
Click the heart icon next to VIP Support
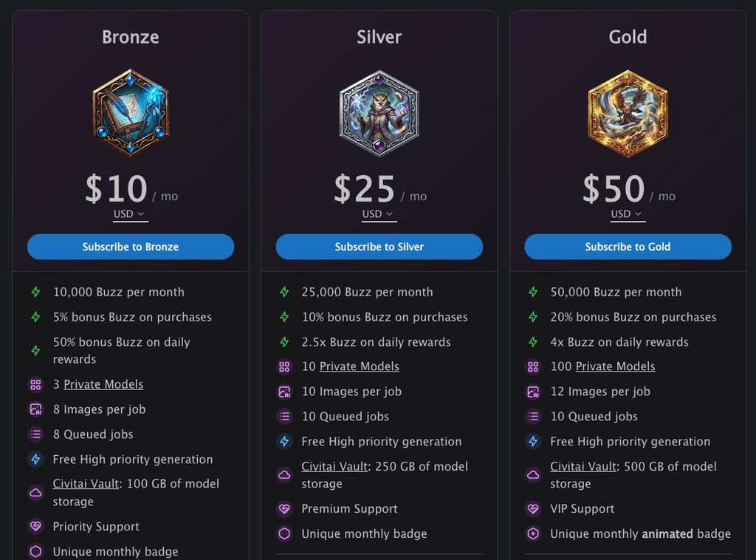coord(533,509)
